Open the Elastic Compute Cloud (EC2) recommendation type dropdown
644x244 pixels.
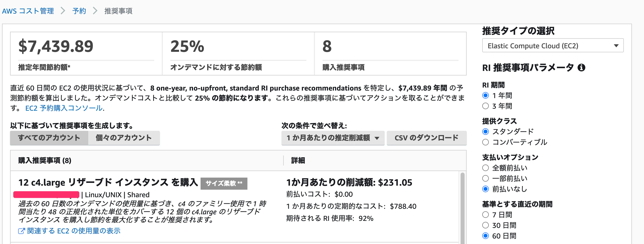pos(552,46)
